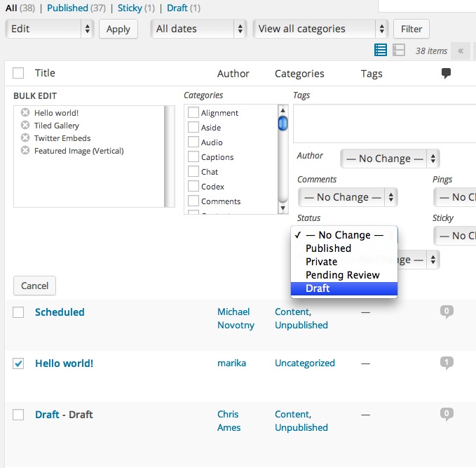Check the Captions category
The width and height of the screenshot is (476, 468).
[x=193, y=156]
